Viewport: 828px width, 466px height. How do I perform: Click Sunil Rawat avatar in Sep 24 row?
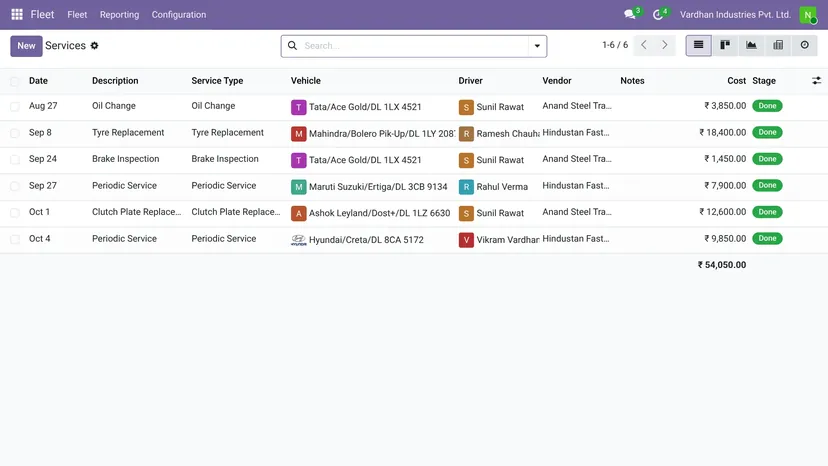466,160
